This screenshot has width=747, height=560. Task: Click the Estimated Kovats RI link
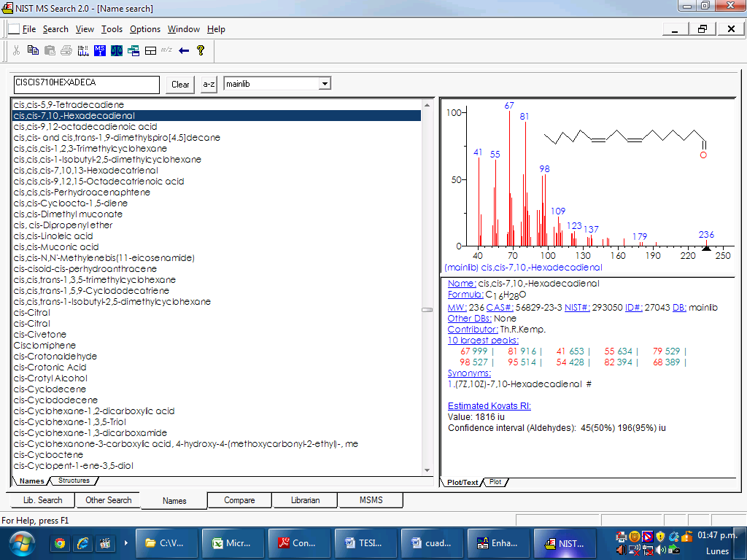[489, 405]
